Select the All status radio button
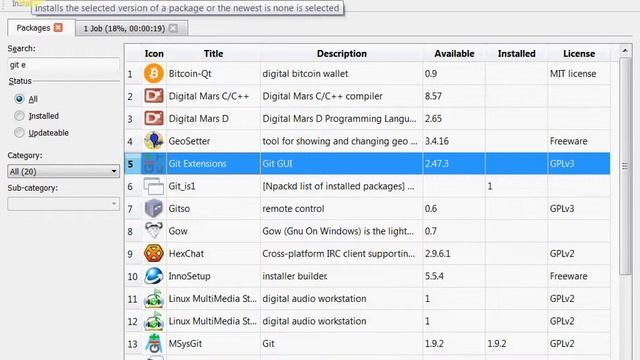Image resolution: width=640 pixels, height=360 pixels. pyautogui.click(x=19, y=98)
